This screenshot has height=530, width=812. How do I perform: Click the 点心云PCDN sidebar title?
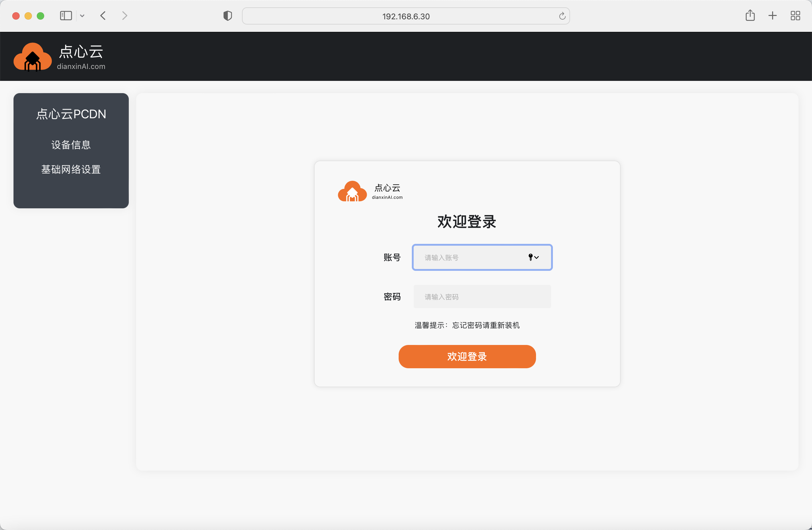pos(71,114)
